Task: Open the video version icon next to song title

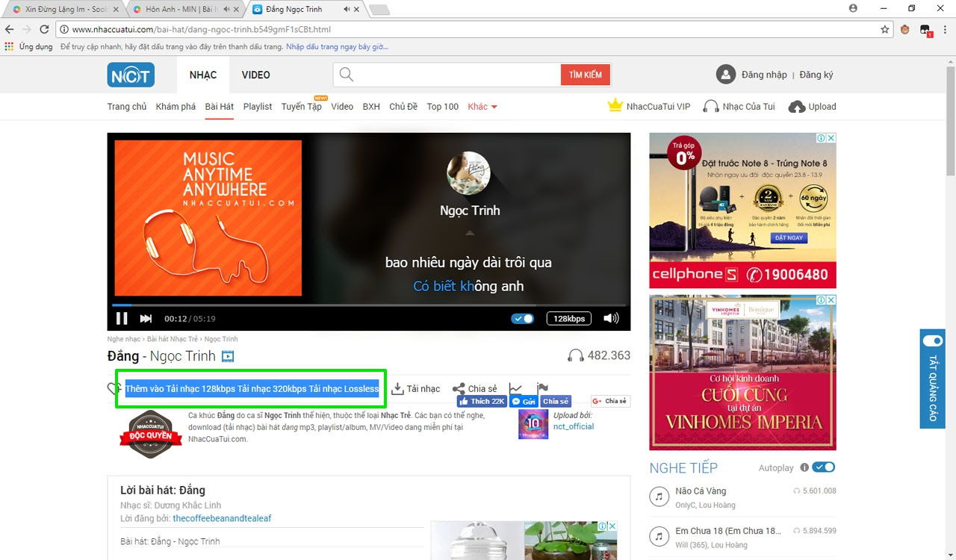Action: (228, 357)
